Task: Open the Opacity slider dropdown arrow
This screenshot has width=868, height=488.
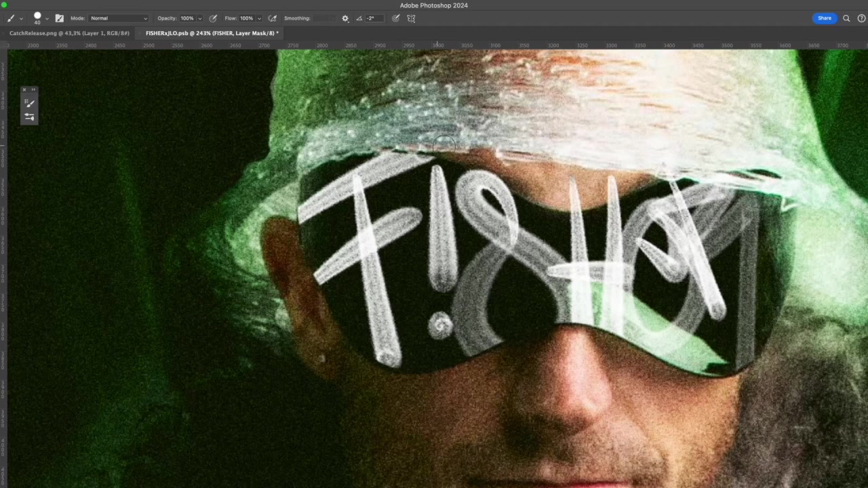Action: tap(199, 19)
